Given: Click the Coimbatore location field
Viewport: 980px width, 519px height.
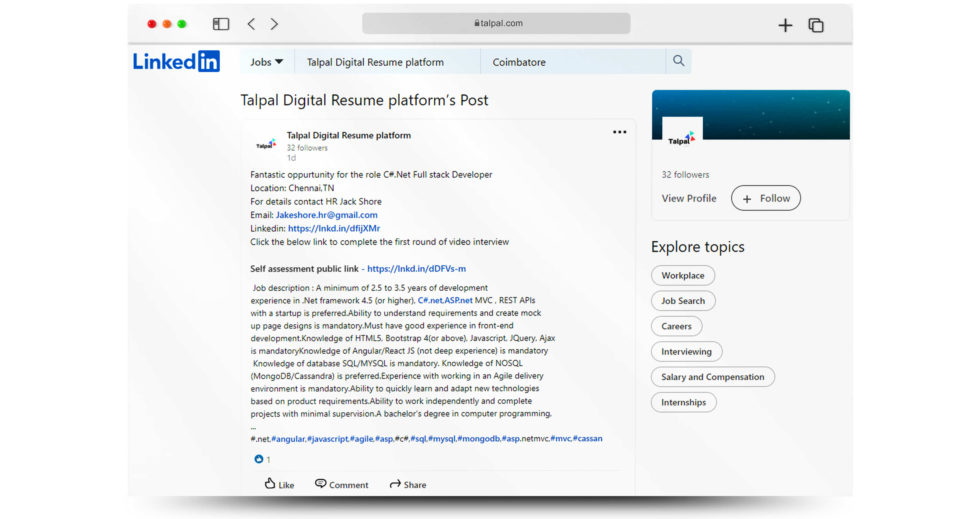Looking at the screenshot, I should click(573, 62).
